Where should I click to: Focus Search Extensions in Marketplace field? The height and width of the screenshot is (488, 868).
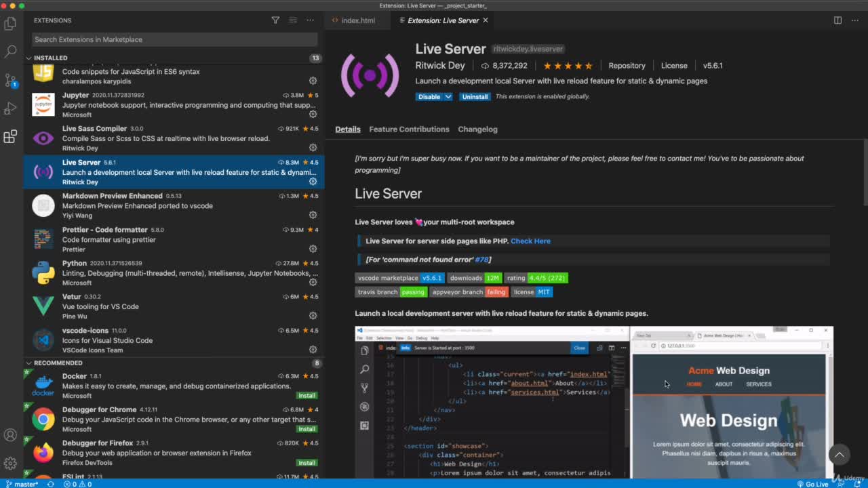coord(174,39)
